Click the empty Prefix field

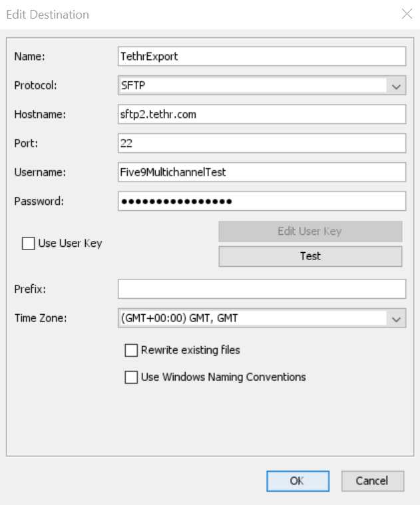click(262, 289)
